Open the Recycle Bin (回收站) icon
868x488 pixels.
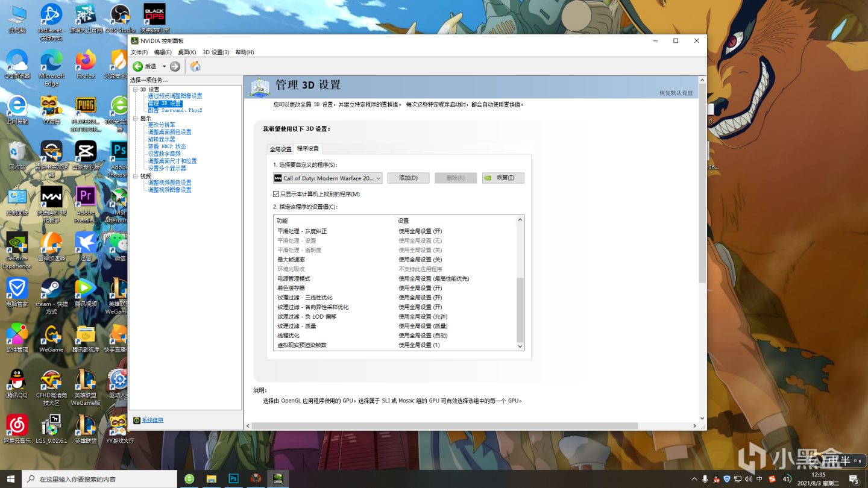17,155
